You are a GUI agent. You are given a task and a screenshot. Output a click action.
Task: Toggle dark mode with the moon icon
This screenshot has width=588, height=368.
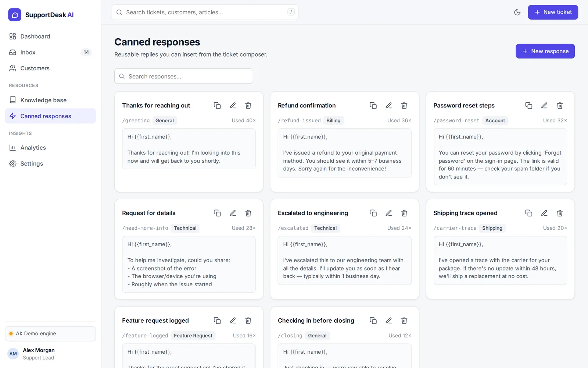coord(517,12)
